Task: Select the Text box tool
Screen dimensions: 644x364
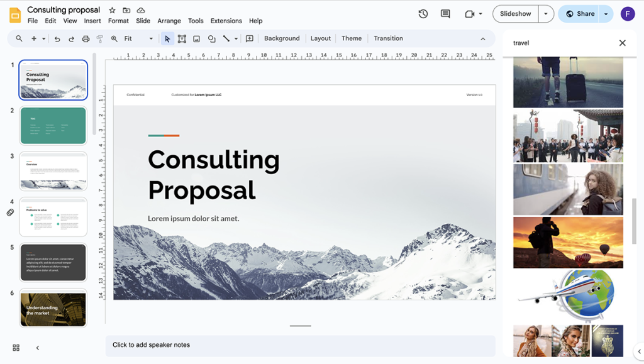Action: click(x=182, y=38)
